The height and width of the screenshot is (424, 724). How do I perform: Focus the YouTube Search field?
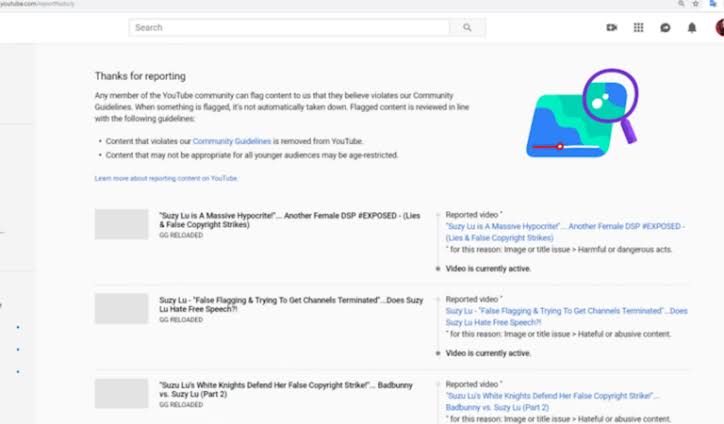click(x=289, y=28)
